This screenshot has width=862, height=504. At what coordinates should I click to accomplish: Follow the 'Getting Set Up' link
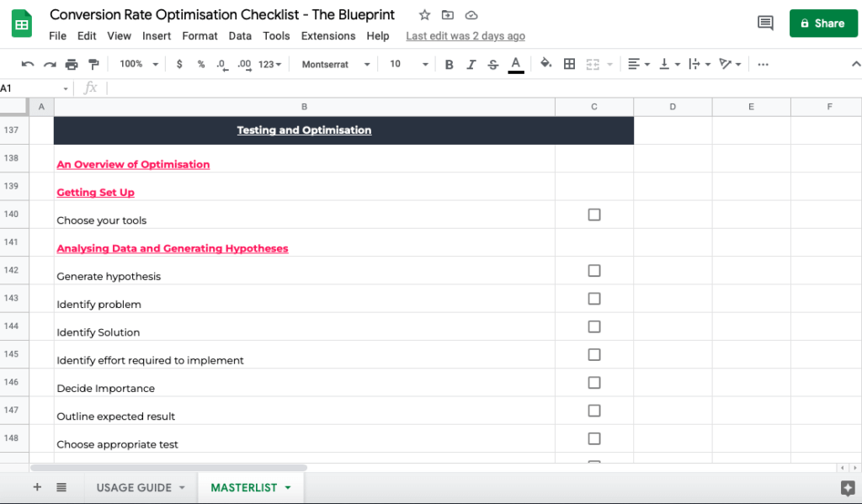click(96, 193)
